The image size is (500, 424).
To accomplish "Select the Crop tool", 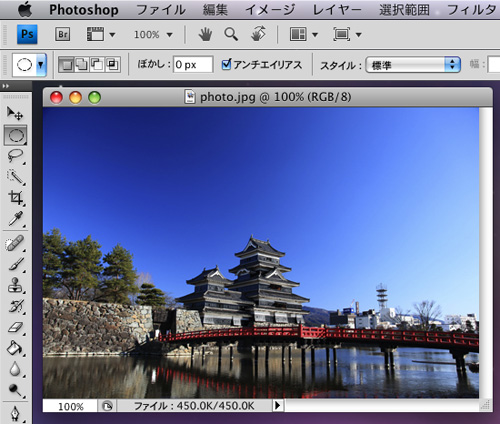I will (15, 198).
